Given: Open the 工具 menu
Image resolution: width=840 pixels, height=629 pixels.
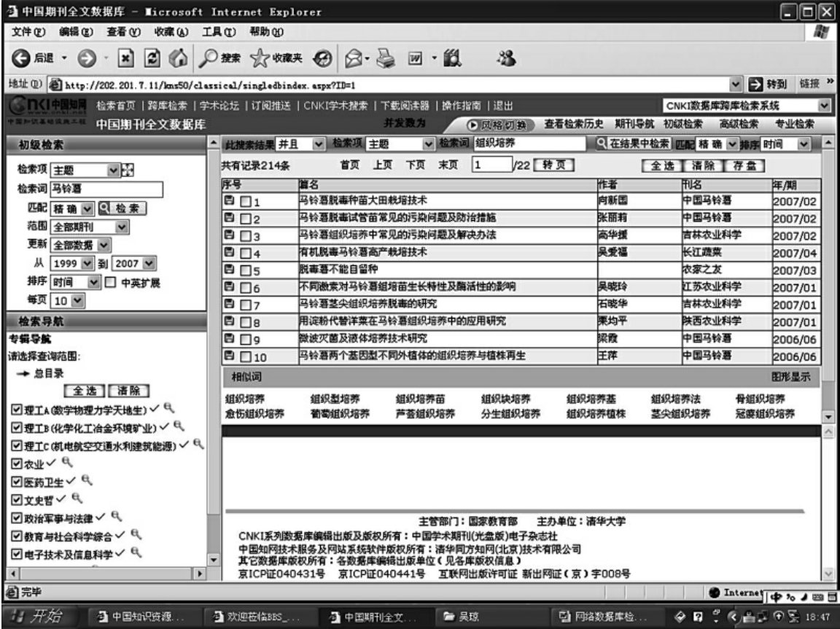Looking at the screenshot, I should coord(219,31).
